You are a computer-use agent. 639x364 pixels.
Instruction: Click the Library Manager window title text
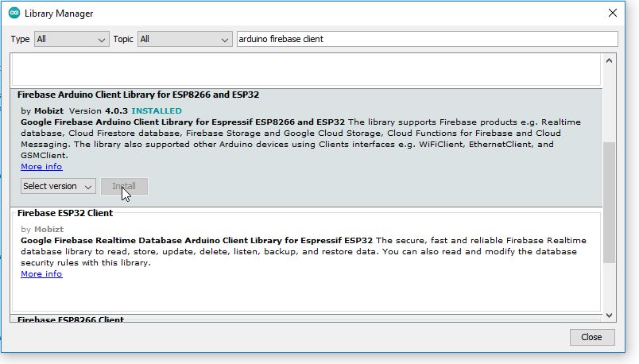[x=59, y=14]
